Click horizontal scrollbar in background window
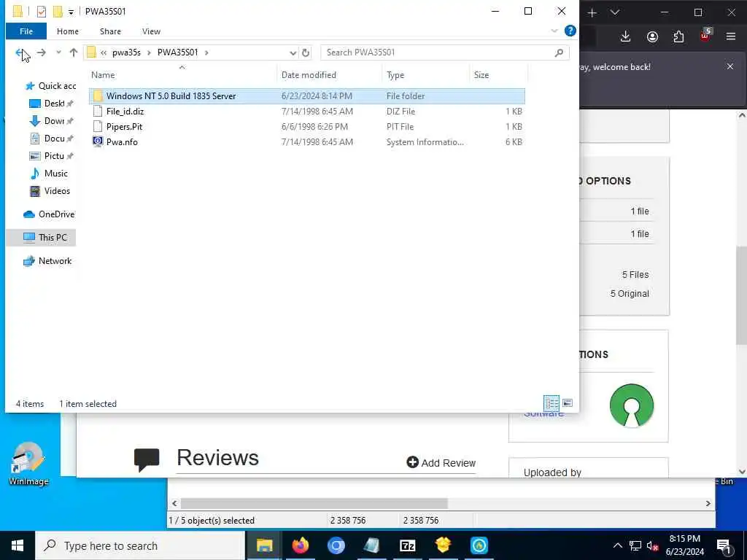 (x=314, y=503)
